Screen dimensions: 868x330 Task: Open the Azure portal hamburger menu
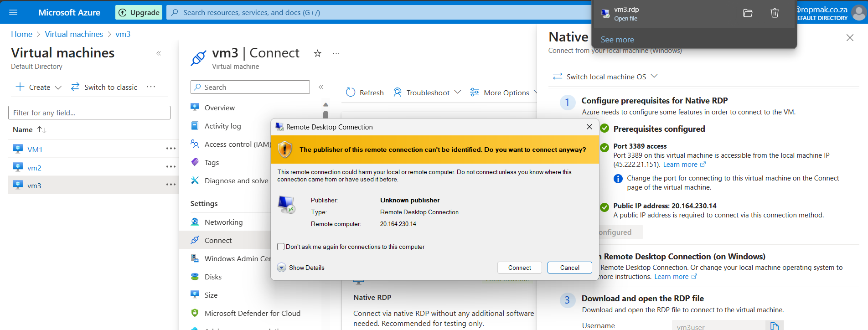coord(13,12)
